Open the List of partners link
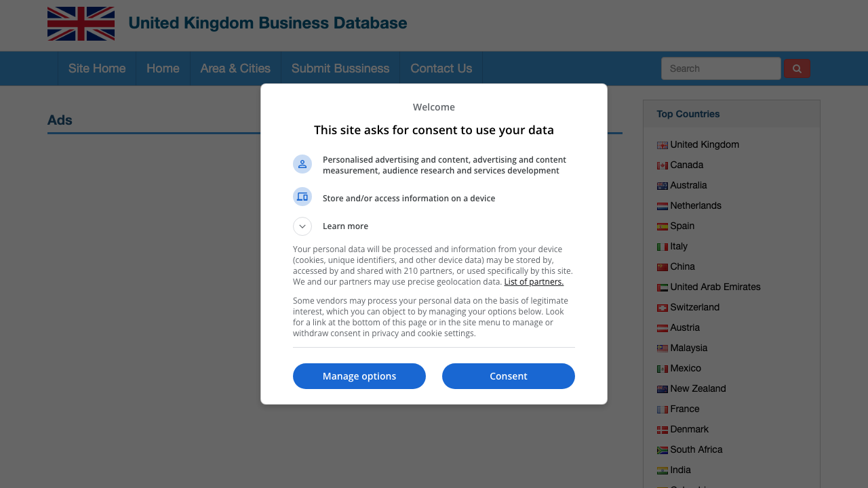The image size is (868, 488). click(x=534, y=282)
